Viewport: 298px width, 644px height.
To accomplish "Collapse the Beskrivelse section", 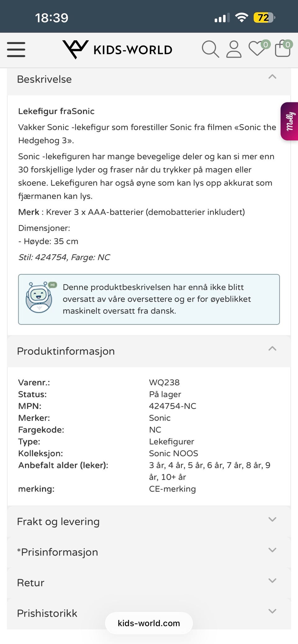I will [149, 79].
